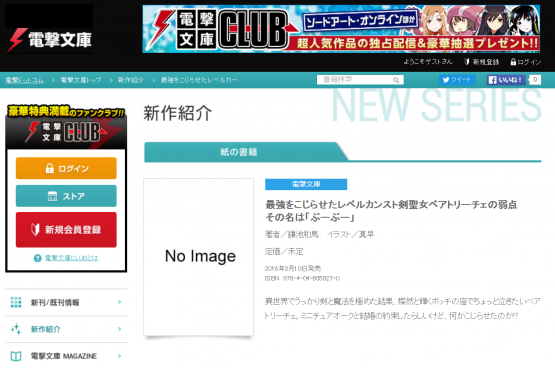
Task: Click 新規登録 link in header
Action: 486,62
